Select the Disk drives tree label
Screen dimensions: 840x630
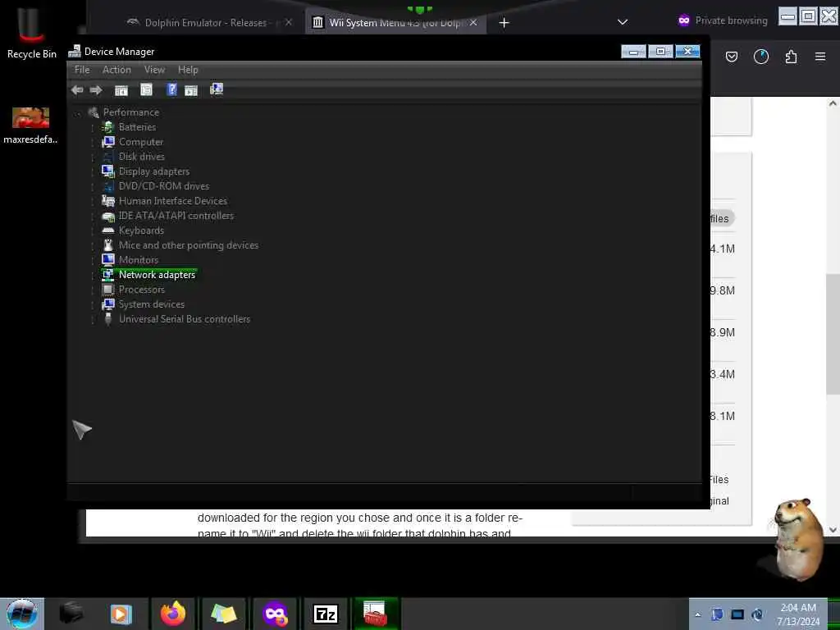141,157
